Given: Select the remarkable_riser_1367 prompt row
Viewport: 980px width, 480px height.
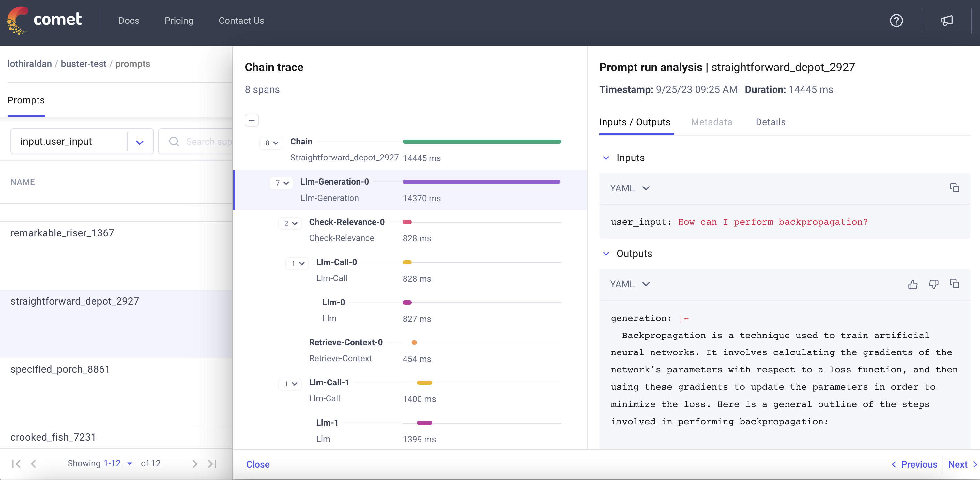Looking at the screenshot, I should pyautogui.click(x=62, y=233).
